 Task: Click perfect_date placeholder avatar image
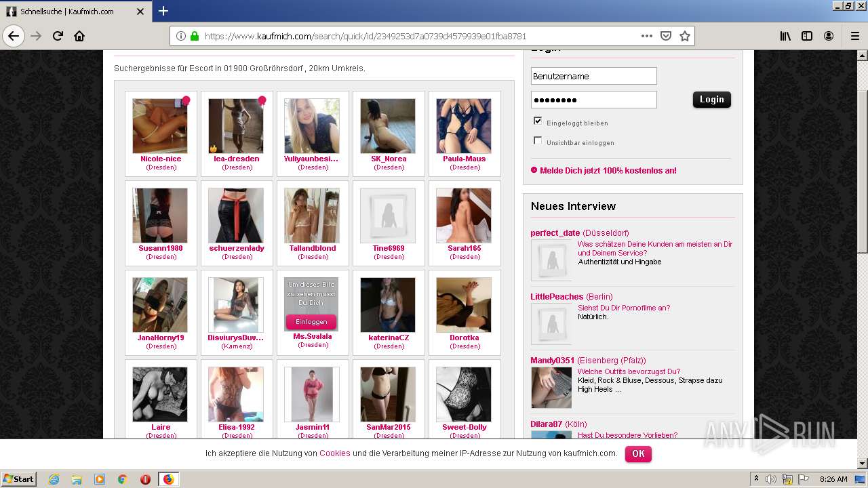click(x=551, y=260)
